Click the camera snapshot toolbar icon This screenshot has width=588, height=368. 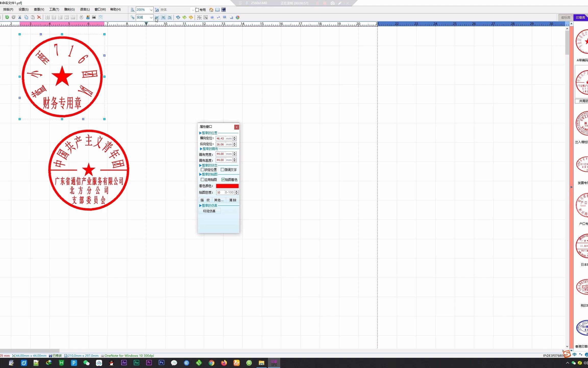[94, 17]
